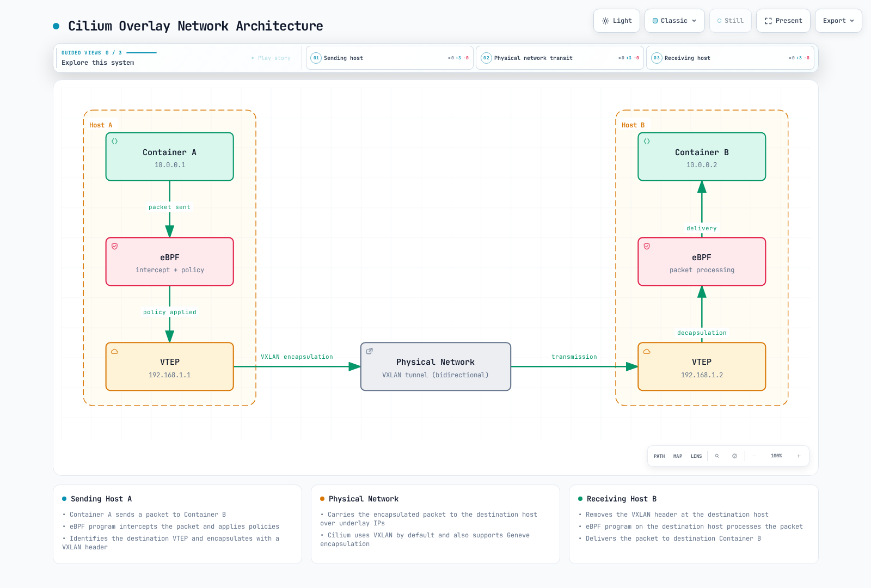The image size is (871, 588).
Task: Click the 'Host A' group label
Action: tap(101, 125)
